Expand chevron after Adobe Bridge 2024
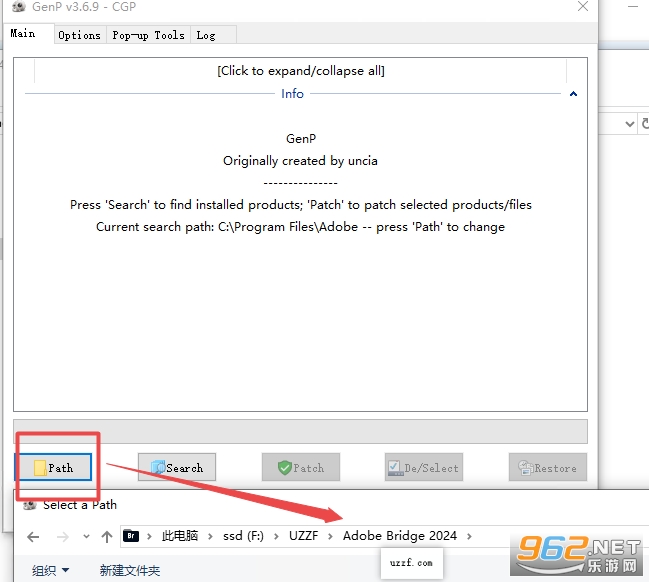649x582 pixels. (x=469, y=536)
